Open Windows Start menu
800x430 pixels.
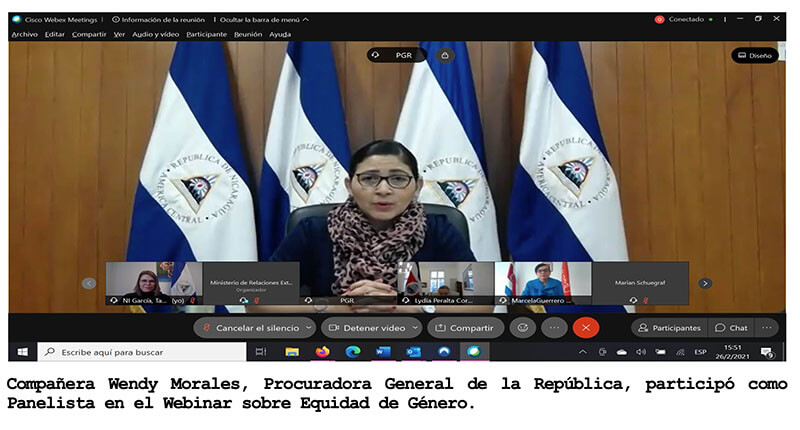[22, 352]
